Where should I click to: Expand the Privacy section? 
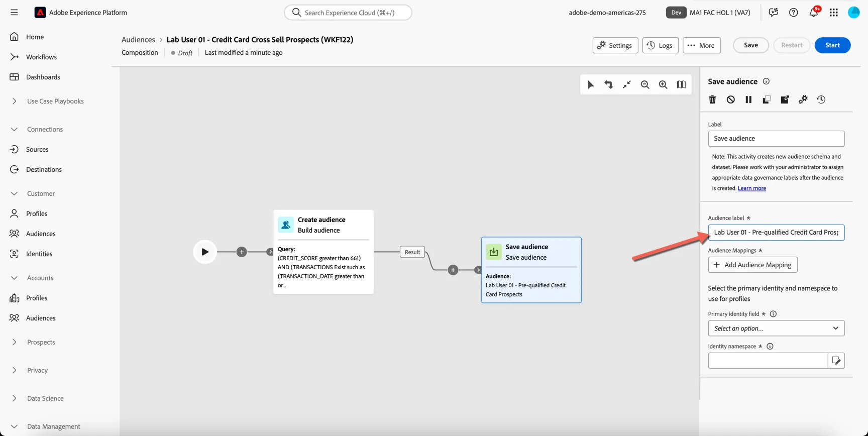tap(14, 370)
